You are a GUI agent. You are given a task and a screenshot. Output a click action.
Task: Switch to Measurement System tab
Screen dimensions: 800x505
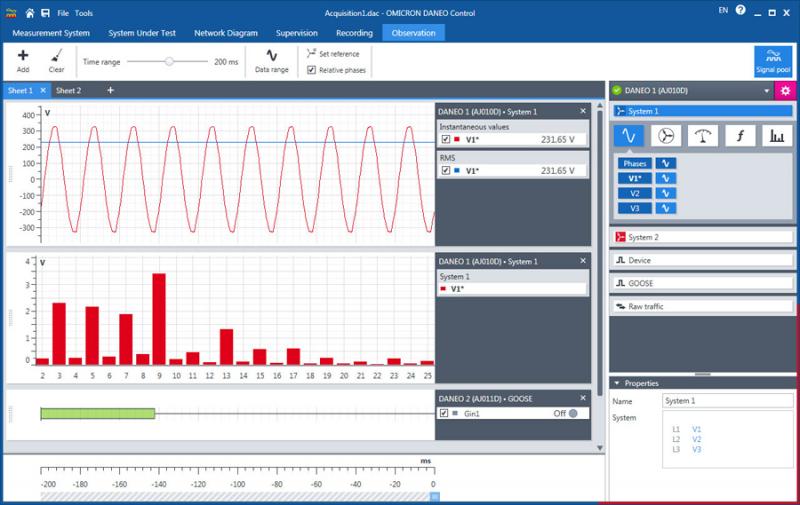pos(51,33)
